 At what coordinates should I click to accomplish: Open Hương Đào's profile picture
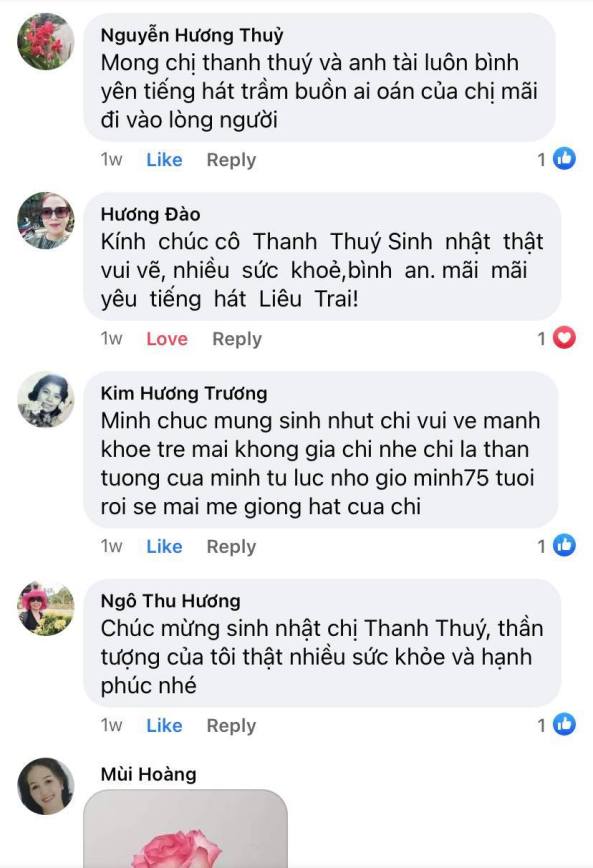tap(46, 220)
